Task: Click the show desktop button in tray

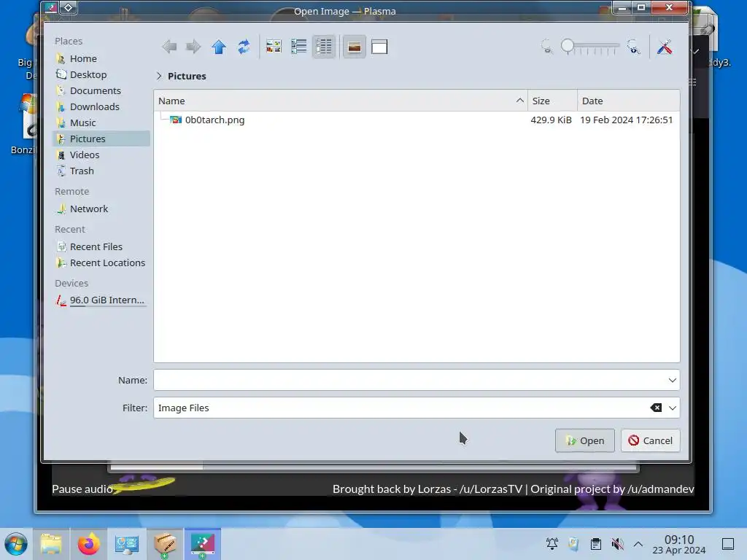Action: pos(728,544)
